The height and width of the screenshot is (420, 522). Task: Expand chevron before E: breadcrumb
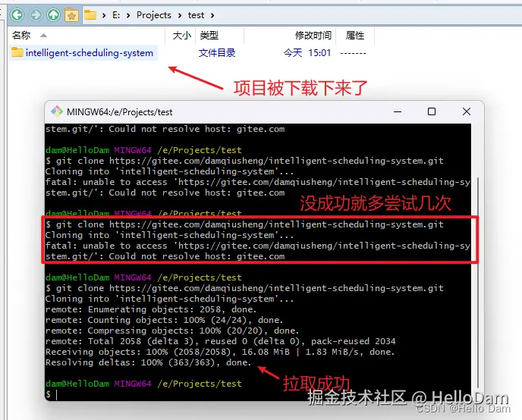coord(104,15)
